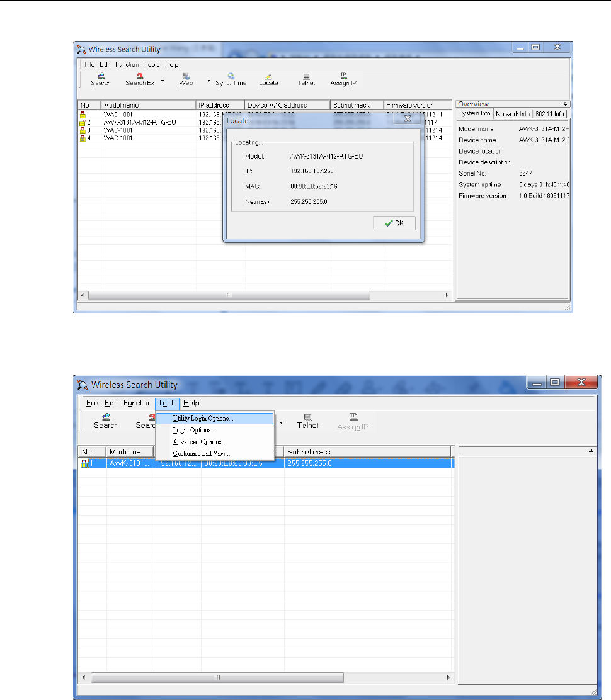
Task: Click opened Tools menu in lower window
Action: click(168, 403)
